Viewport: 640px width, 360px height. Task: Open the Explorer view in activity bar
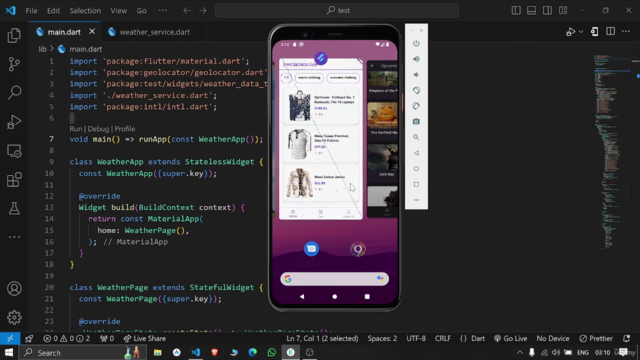(14, 36)
